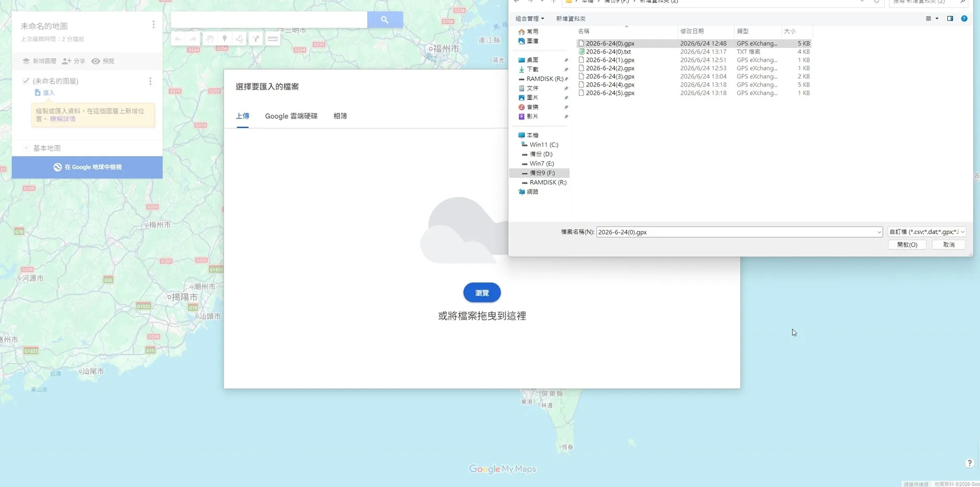
Task: Click the blue map search magnifier button
Action: [x=384, y=19]
